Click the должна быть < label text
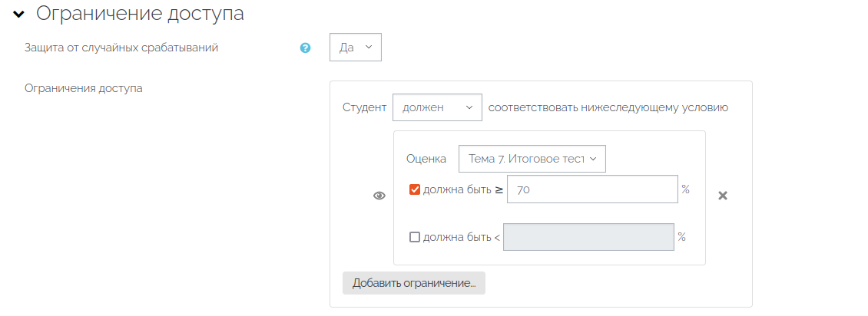Image resolution: width=868 pixels, height=316 pixels. [462, 238]
